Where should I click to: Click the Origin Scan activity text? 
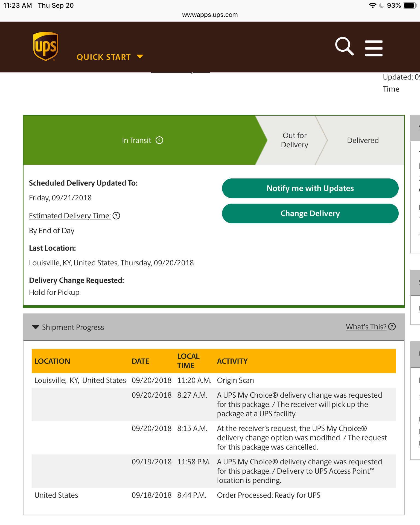click(x=235, y=380)
